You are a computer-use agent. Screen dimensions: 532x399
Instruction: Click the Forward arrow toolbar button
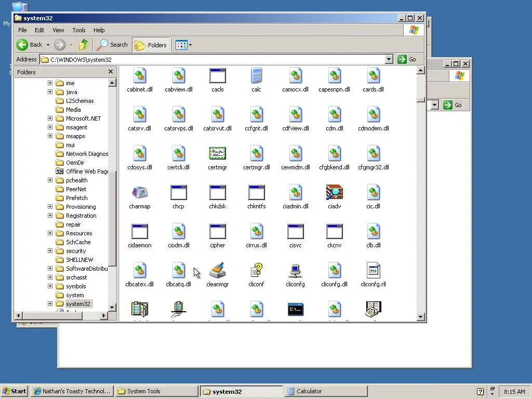[x=60, y=45]
